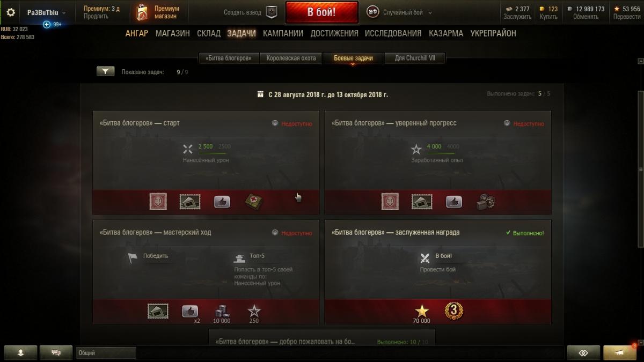
Task: Open the ИССЛЕДОВАНИЯ menu item
Action: pos(393,33)
